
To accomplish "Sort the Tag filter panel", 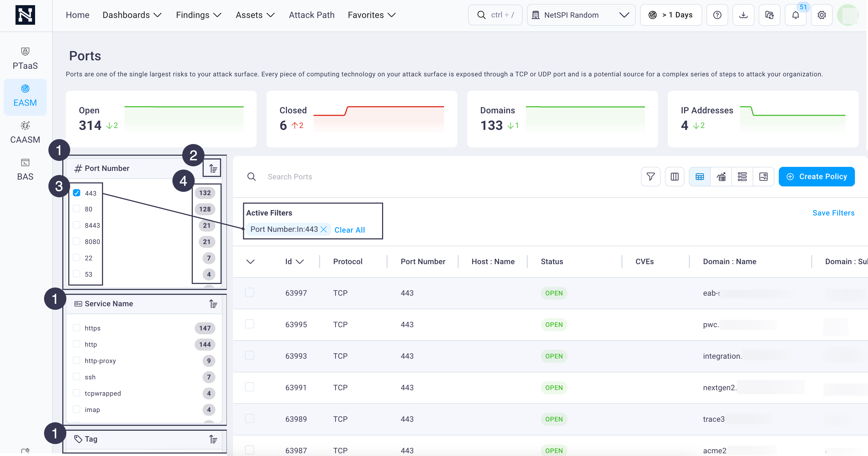I will point(213,439).
